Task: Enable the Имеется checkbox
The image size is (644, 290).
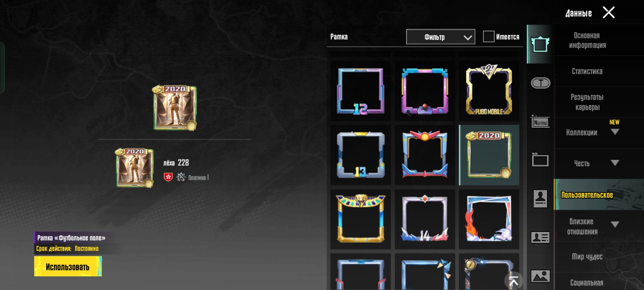Action: [x=488, y=37]
